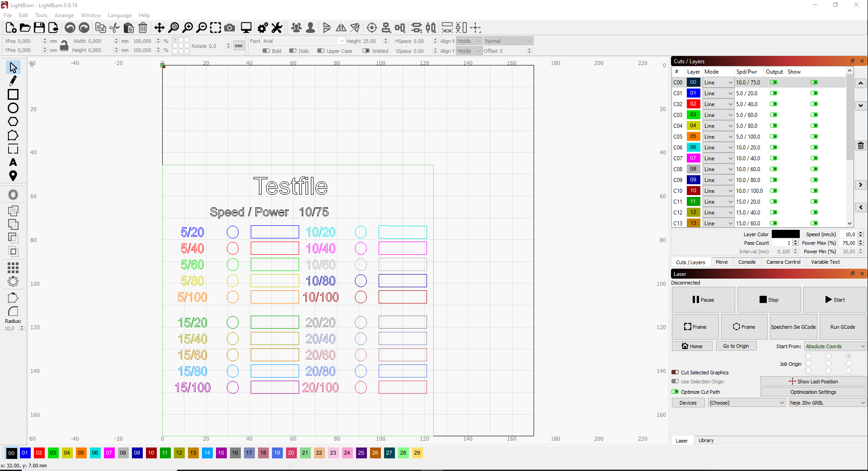
Task: Select the Ellipse drawing tool
Action: (x=13, y=108)
